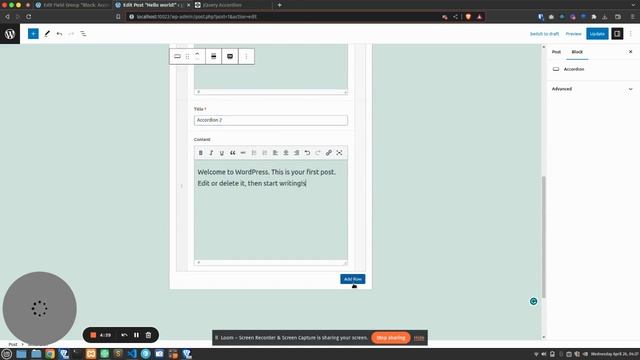Open Chrome from the taskbar
640x360 pixels.
pyautogui.click(x=50, y=354)
